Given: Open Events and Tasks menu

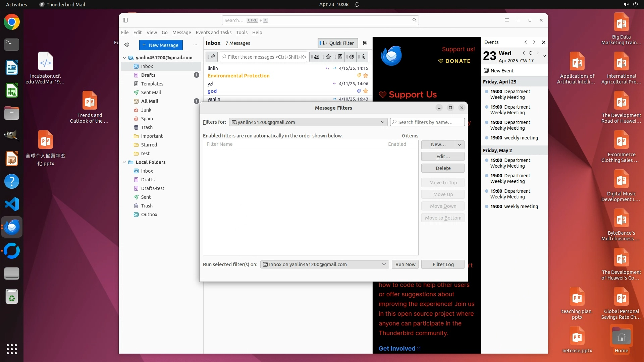Looking at the screenshot, I should (x=213, y=33).
